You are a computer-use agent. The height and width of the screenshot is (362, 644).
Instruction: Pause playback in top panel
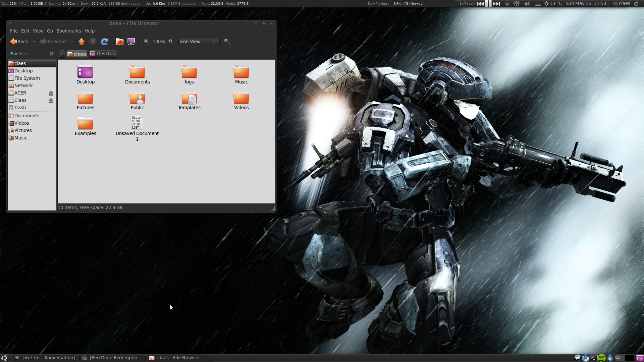point(488,4)
